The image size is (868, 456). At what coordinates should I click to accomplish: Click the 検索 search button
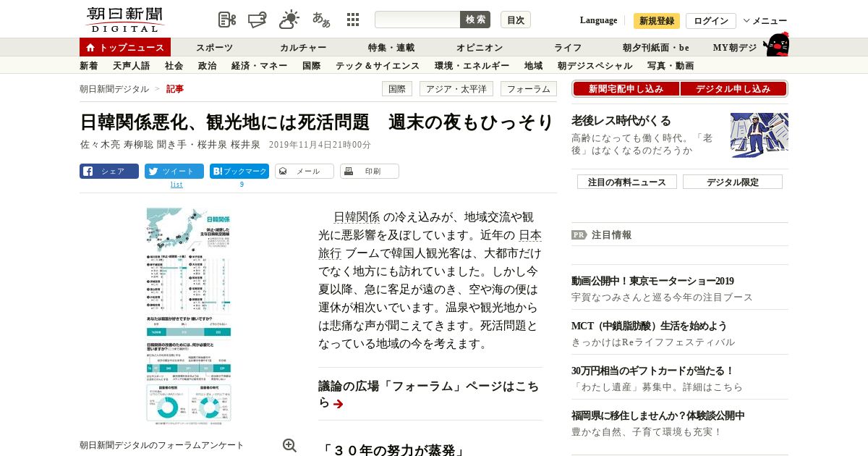(x=475, y=20)
